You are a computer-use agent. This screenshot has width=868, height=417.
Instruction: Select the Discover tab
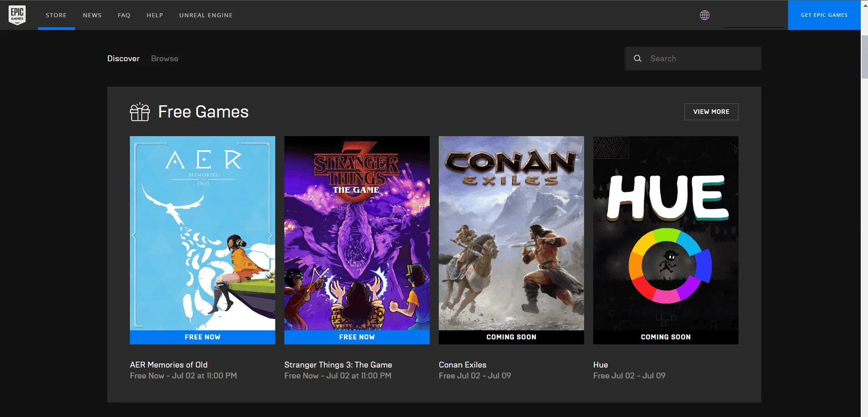(124, 59)
